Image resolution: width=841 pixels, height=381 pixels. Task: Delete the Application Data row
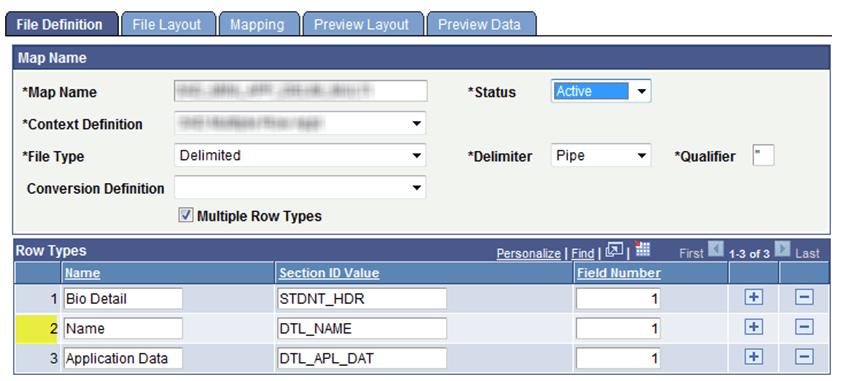pos(804,357)
